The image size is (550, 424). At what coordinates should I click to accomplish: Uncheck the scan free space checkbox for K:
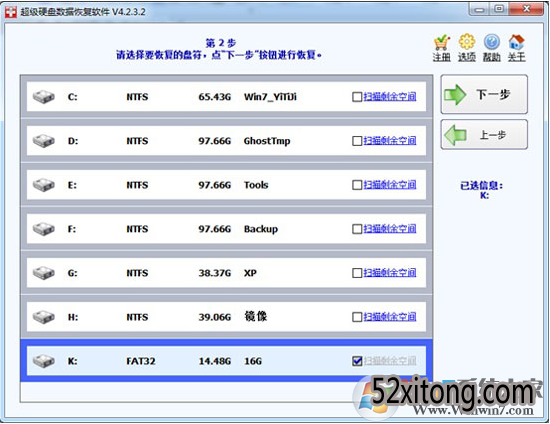[x=357, y=361]
